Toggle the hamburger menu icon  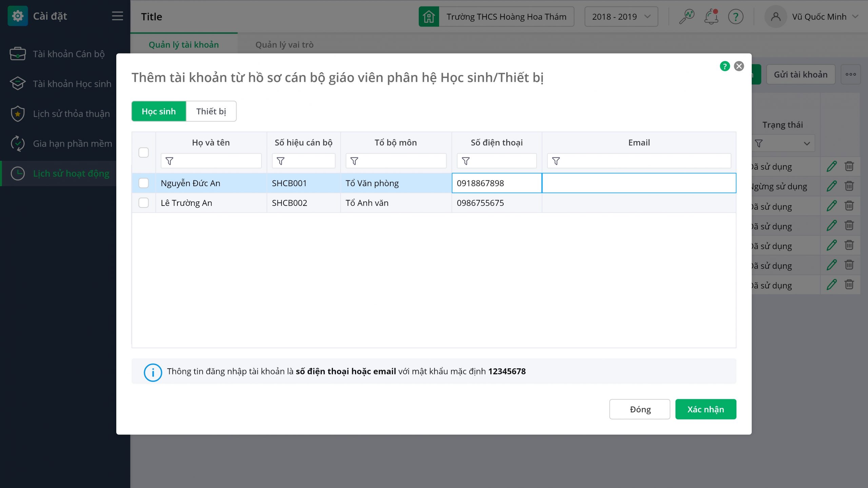117,16
